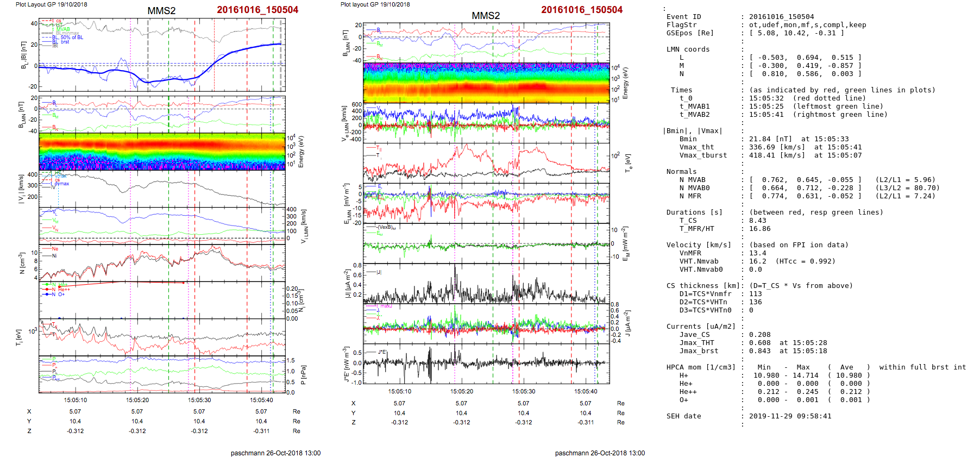
Task: Click the T_CS duration value 8.43
Action: (x=757, y=221)
